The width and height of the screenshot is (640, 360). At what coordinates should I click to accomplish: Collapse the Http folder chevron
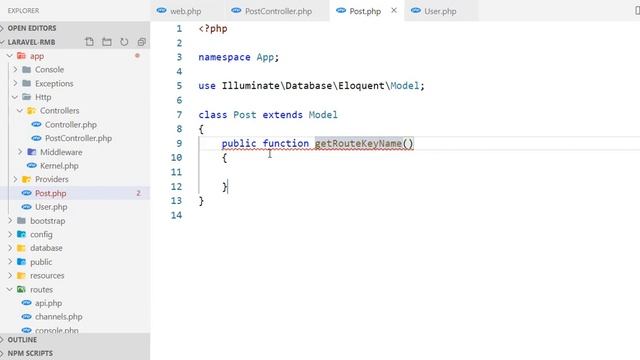[15, 97]
